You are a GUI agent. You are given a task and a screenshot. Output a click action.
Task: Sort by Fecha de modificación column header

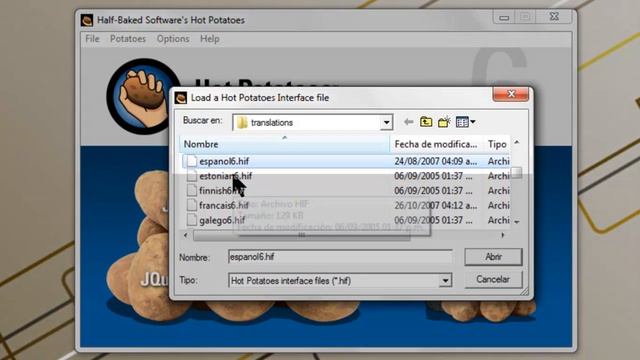click(x=436, y=144)
